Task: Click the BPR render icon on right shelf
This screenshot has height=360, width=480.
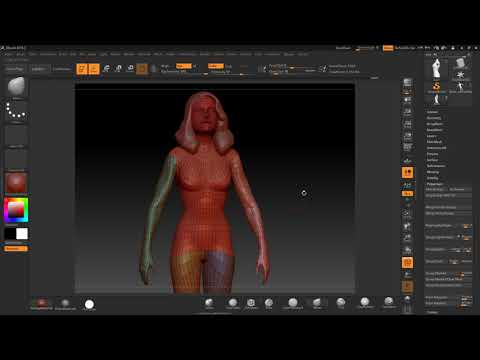Action: [407, 83]
